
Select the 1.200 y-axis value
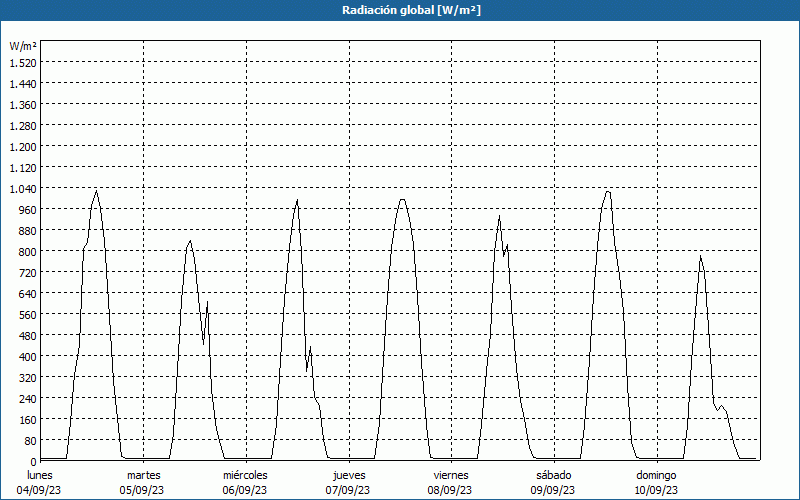tap(23, 146)
